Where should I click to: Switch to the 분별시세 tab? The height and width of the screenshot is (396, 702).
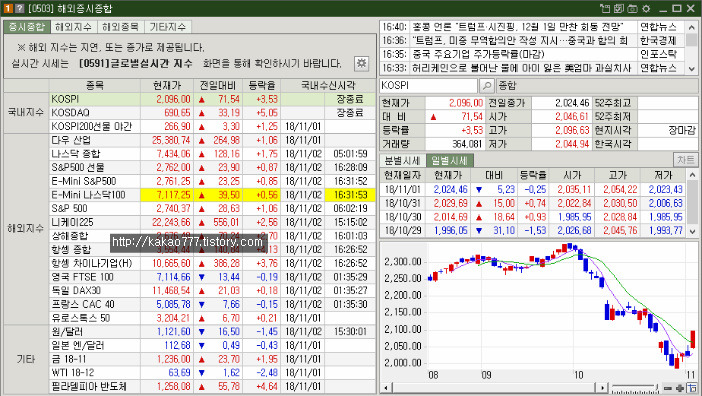(402, 160)
